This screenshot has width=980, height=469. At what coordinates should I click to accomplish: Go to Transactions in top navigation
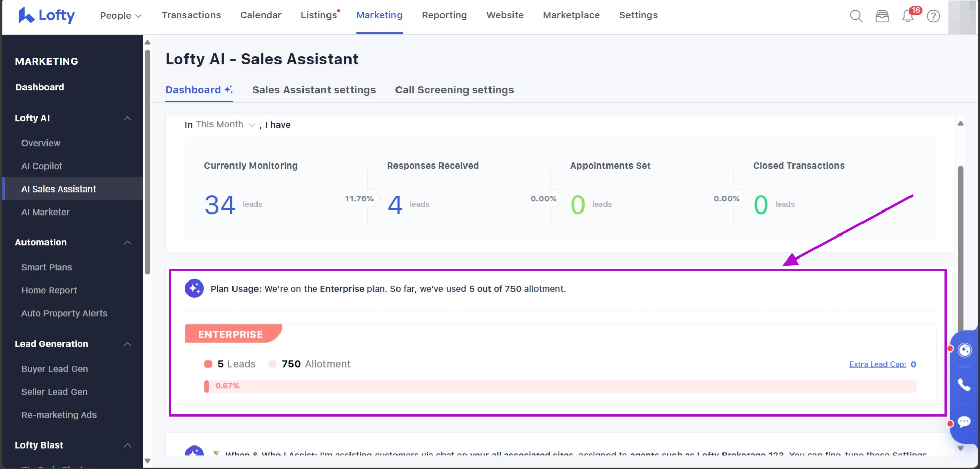pyautogui.click(x=191, y=15)
